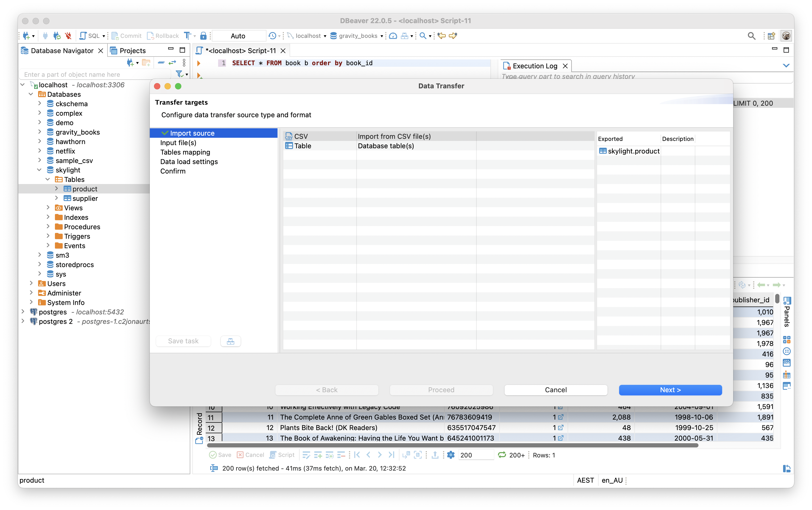The height and width of the screenshot is (510, 812).
Task: Open the dashboard gauge icon in toolbar
Action: pos(393,36)
